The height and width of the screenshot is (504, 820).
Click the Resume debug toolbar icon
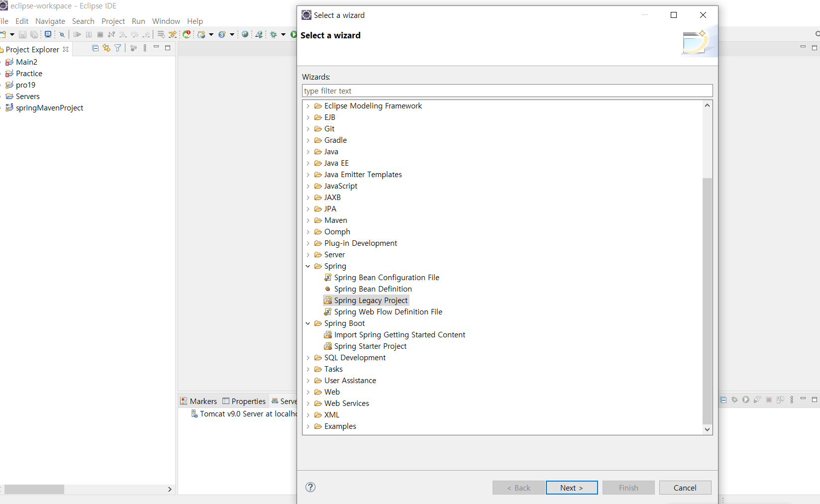tap(77, 34)
